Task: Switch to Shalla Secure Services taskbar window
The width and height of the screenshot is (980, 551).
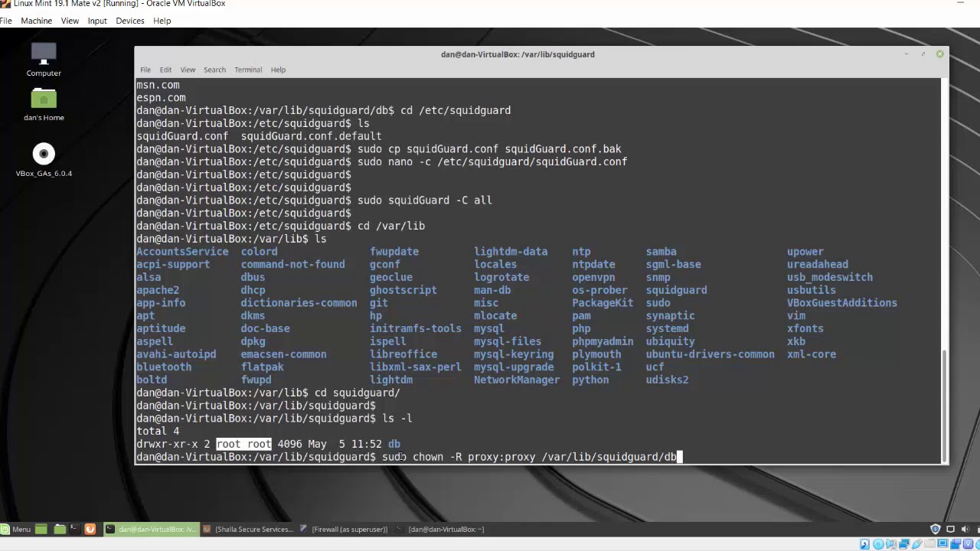Action: click(248, 529)
